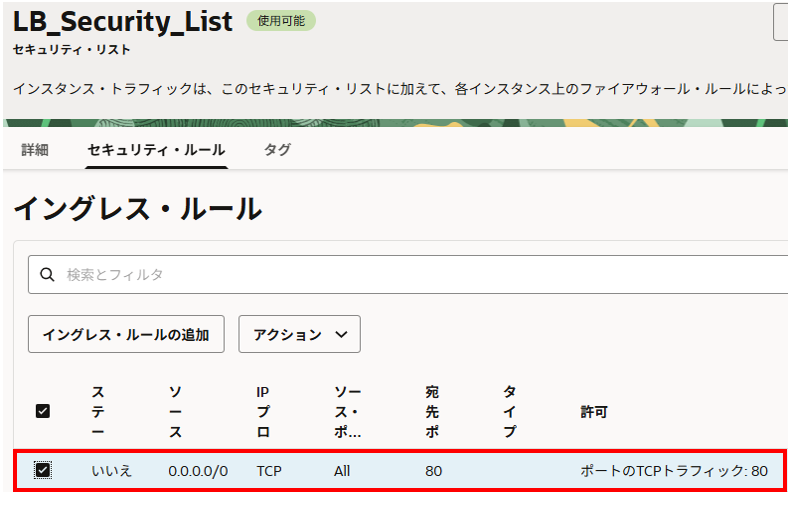
Task: Click the TCP protocol cell in the rule row
Action: (269, 470)
